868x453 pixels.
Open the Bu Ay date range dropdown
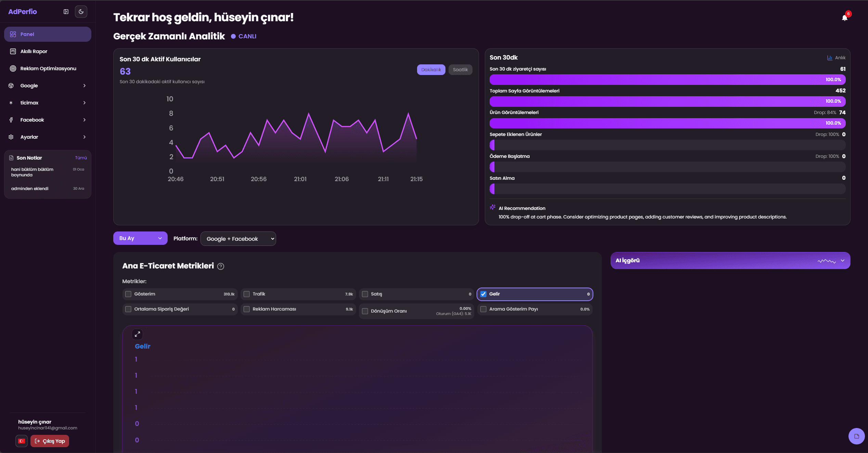[140, 238]
